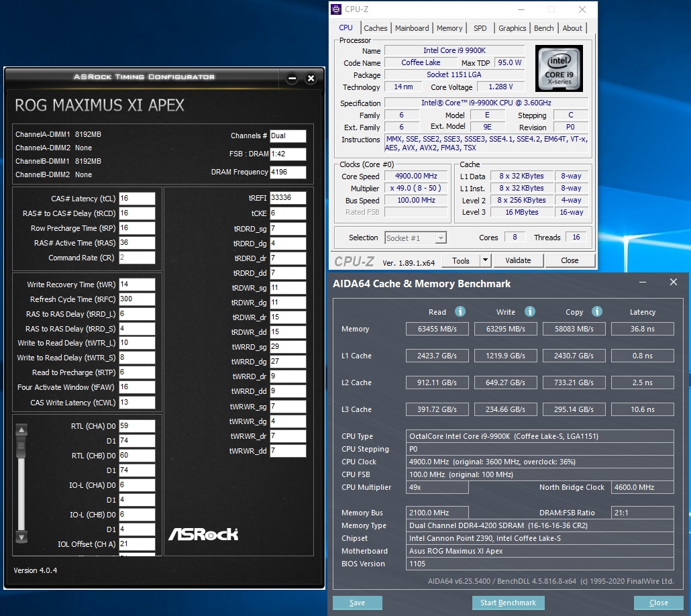
Task: Click the Memory Latency value 36.8 ns
Action: pyautogui.click(x=643, y=329)
